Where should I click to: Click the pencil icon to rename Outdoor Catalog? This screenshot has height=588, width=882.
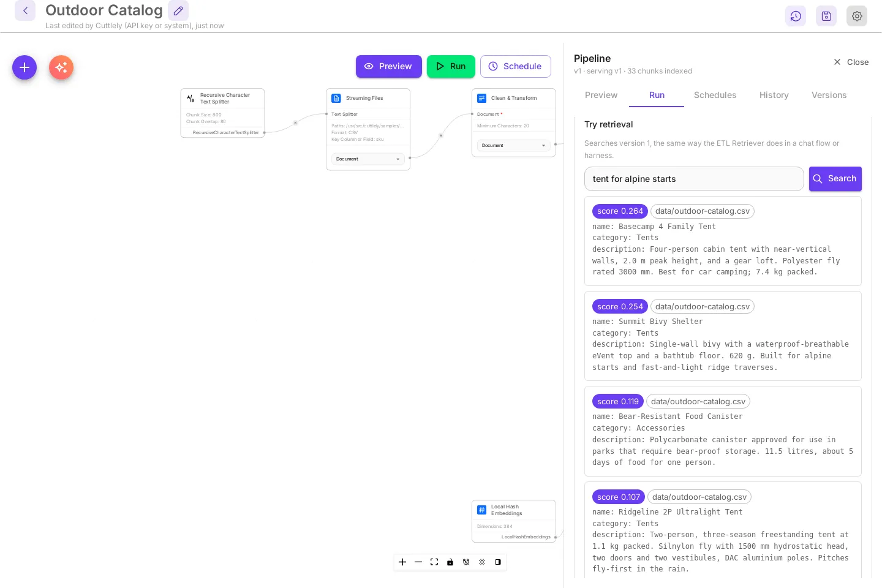coord(178,10)
